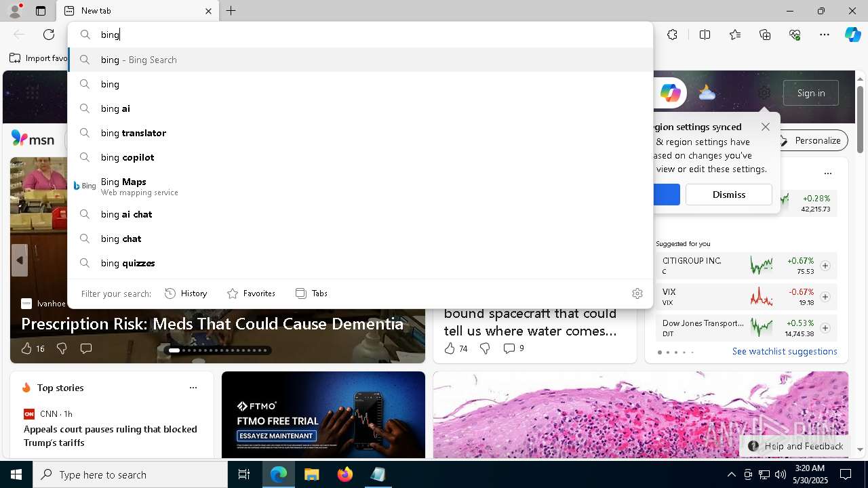
Task: Open Collections icon in toolbar
Action: pyautogui.click(x=765, y=35)
